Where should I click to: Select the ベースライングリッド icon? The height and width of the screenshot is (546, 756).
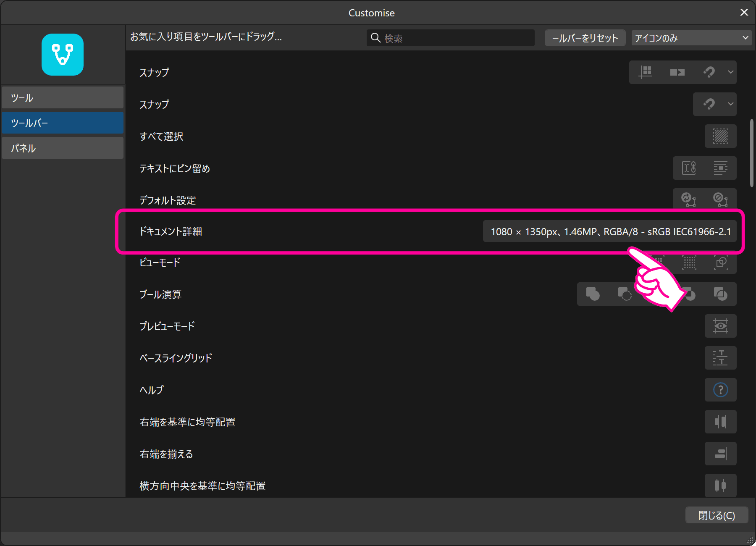pos(720,358)
